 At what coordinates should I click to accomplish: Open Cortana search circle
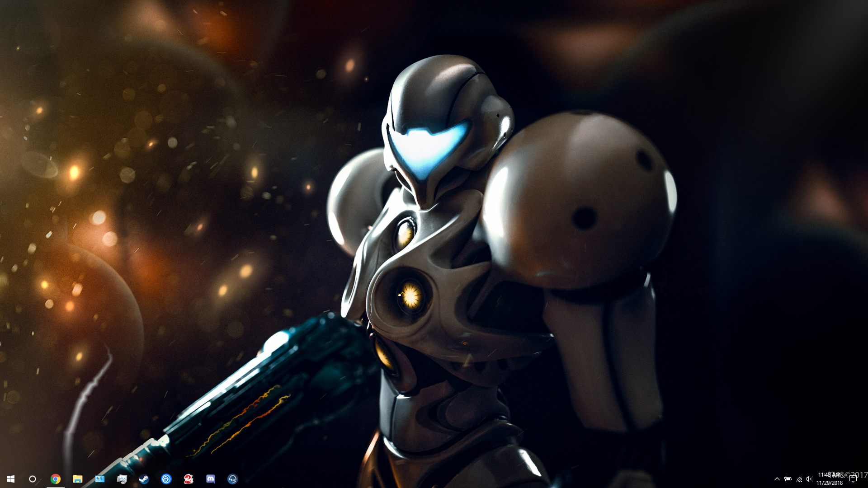33,479
